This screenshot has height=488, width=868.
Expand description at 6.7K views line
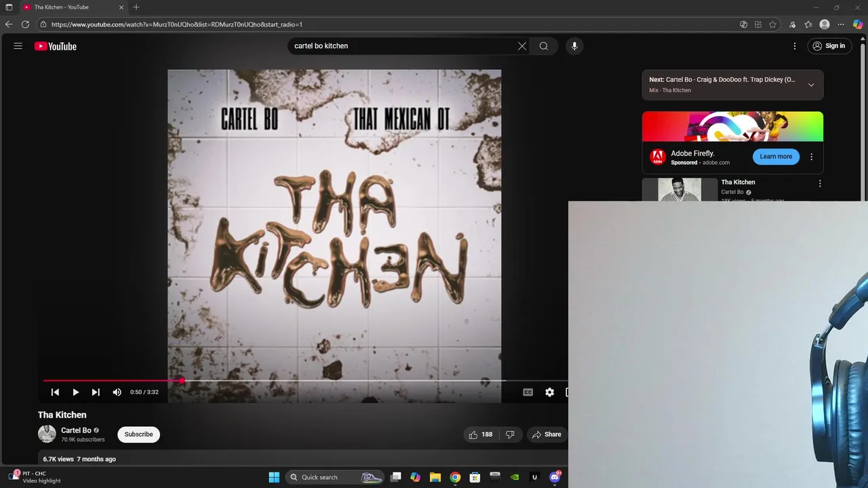click(79, 459)
